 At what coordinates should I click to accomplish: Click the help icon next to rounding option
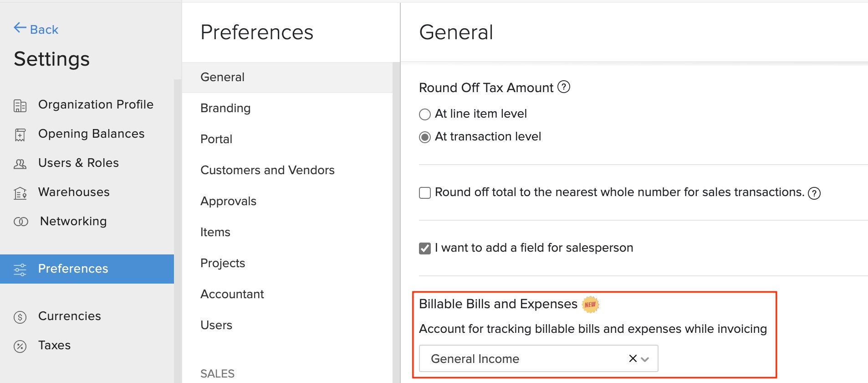coord(814,193)
